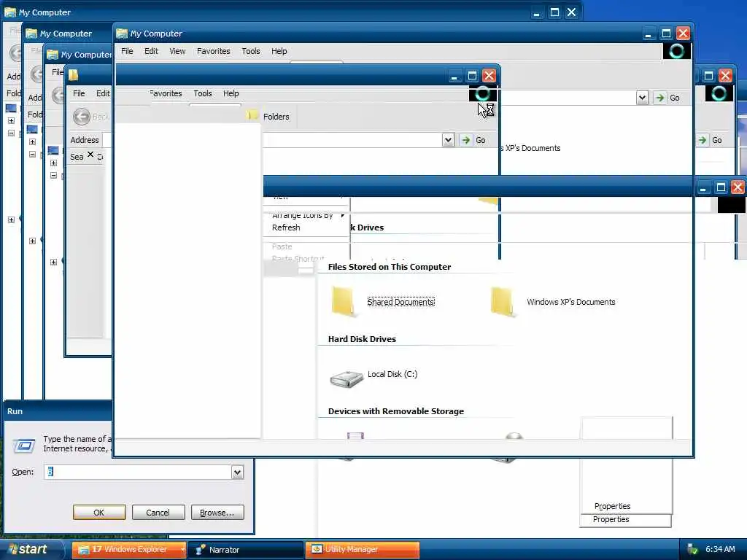Open the 17 Windows Explorer taskbar group
Screen dimensions: 747x560
click(x=128, y=550)
